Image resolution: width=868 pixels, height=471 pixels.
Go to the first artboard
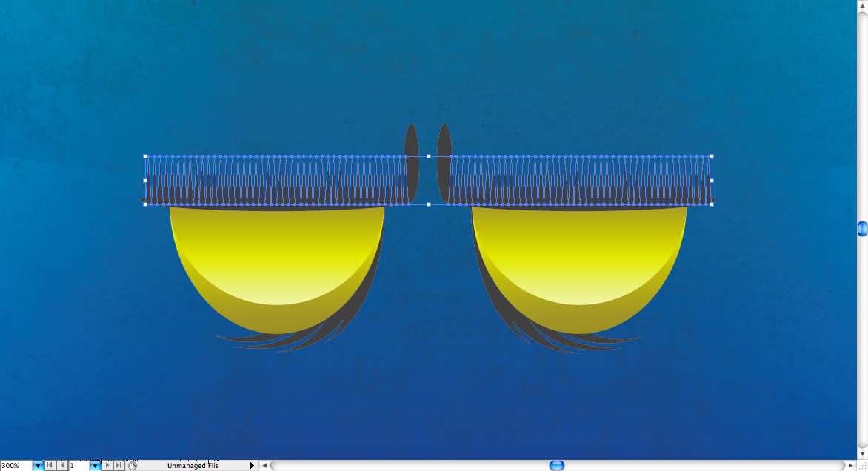click(x=50, y=466)
